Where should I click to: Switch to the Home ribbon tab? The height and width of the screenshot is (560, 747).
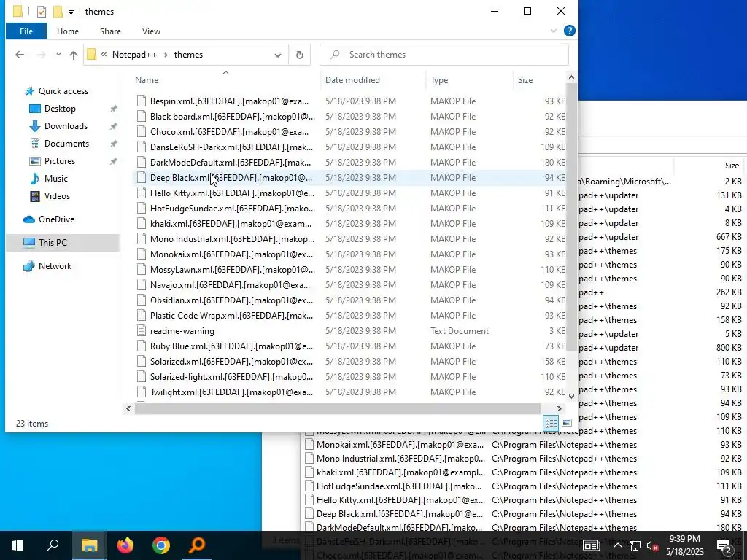[68, 31]
